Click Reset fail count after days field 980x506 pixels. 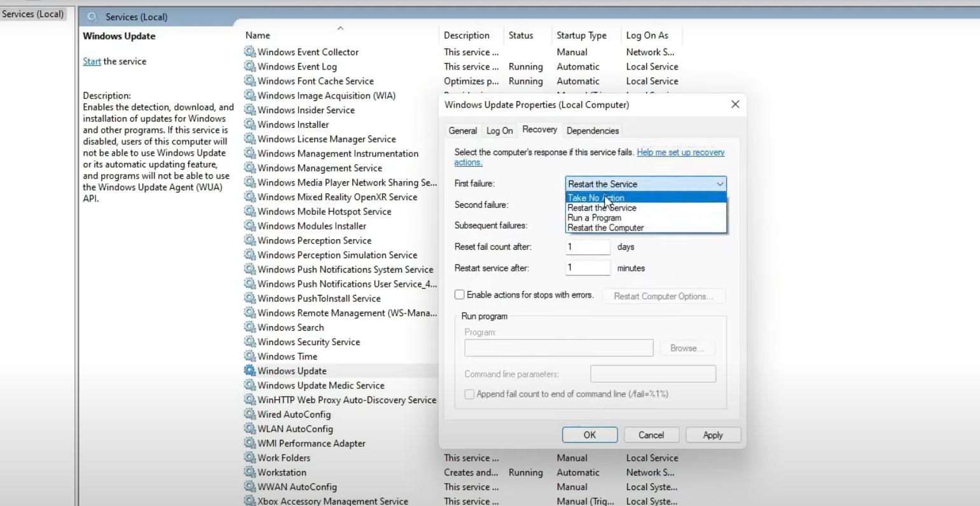tap(588, 247)
